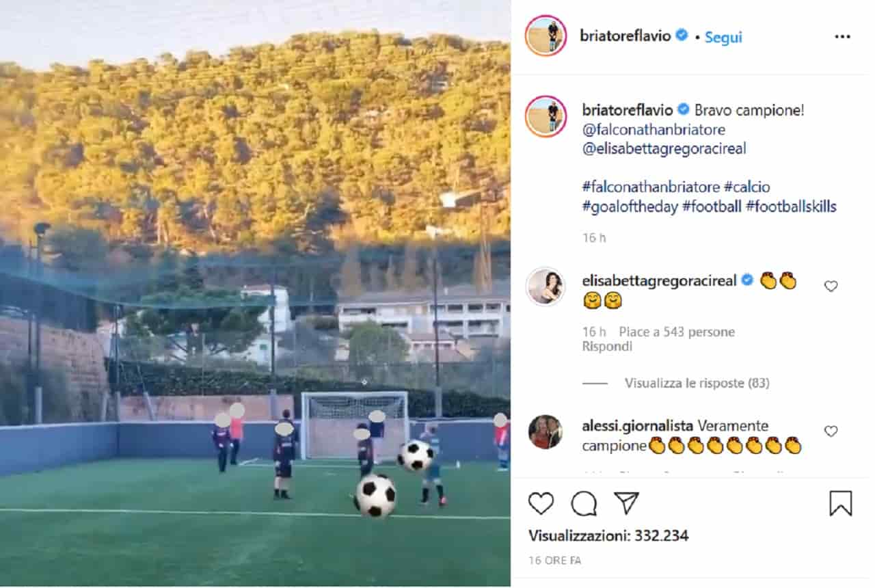The width and height of the screenshot is (875, 588).
Task: Open the @falconathanbriatore mention
Action: click(x=654, y=129)
